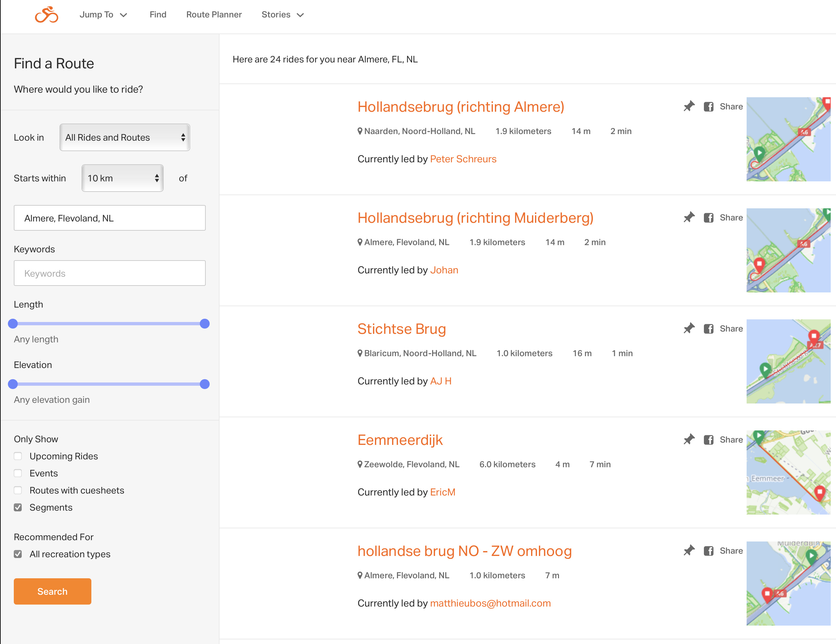Pin the hollandse brug NO - ZW omhoog ride
The image size is (836, 644).
[x=689, y=551]
